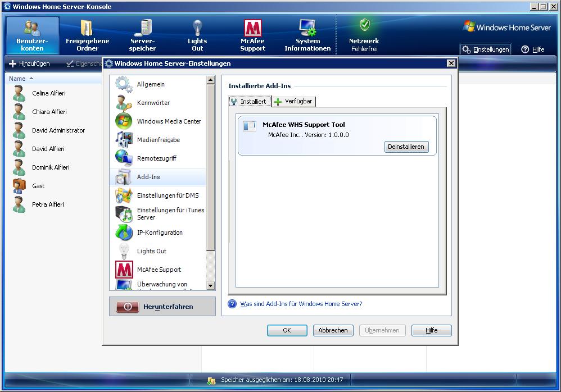This screenshot has height=392, width=561.
Task: Open System Informationen section
Action: coord(307,28)
